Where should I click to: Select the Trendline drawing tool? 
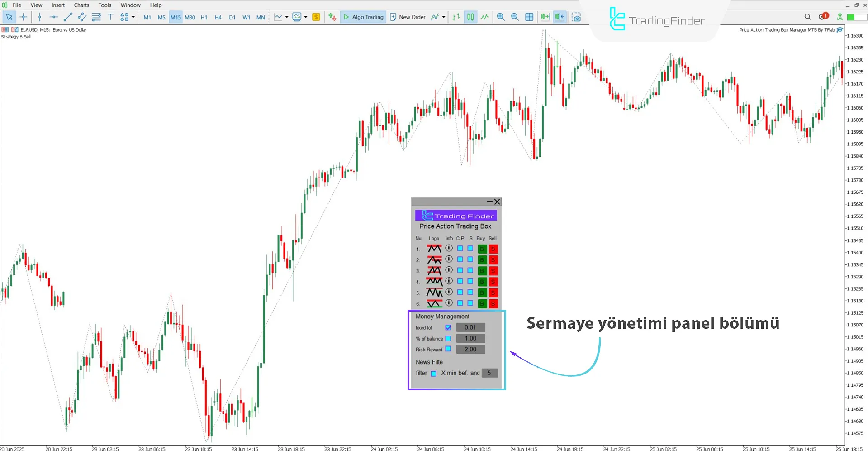click(x=68, y=17)
